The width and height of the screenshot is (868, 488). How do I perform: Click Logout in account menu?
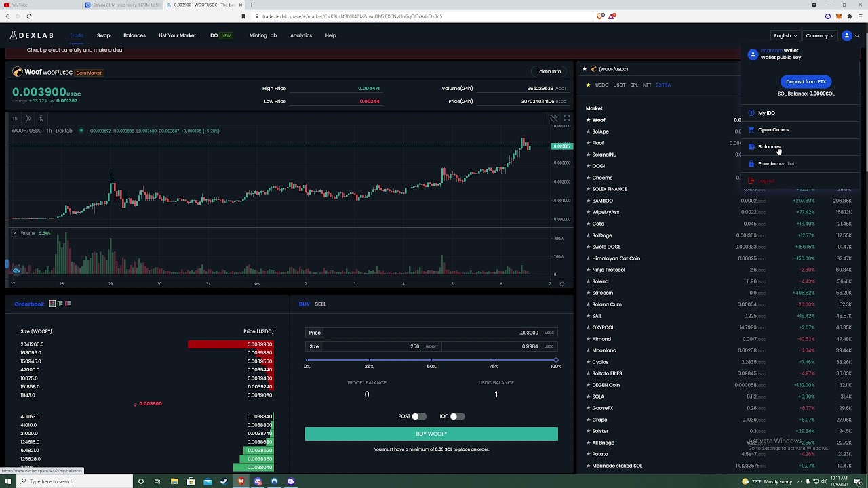(x=766, y=181)
